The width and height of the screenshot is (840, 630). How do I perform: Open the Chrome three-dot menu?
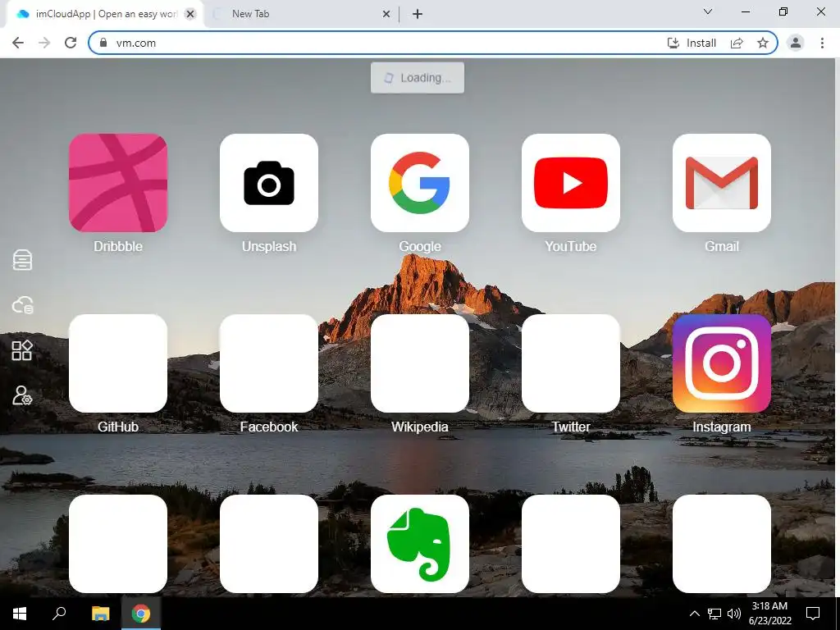(x=822, y=43)
